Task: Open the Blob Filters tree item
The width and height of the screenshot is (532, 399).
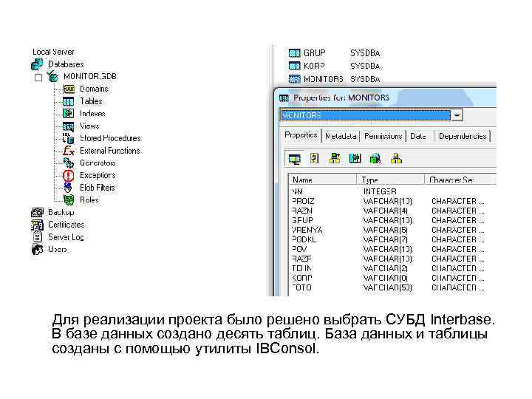Action: [97, 188]
